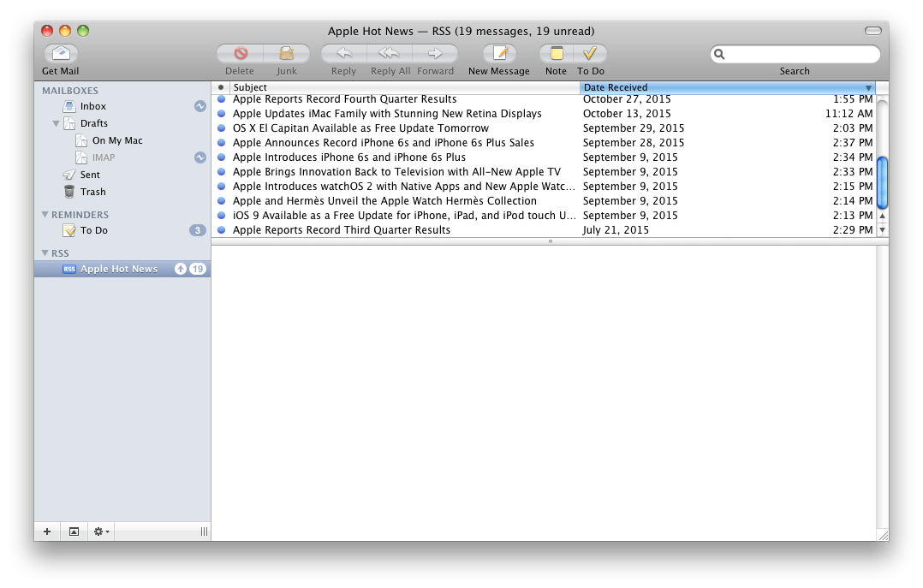This screenshot has width=923, height=588.
Task: Click the magnifier icon in search field
Action: tap(719, 54)
